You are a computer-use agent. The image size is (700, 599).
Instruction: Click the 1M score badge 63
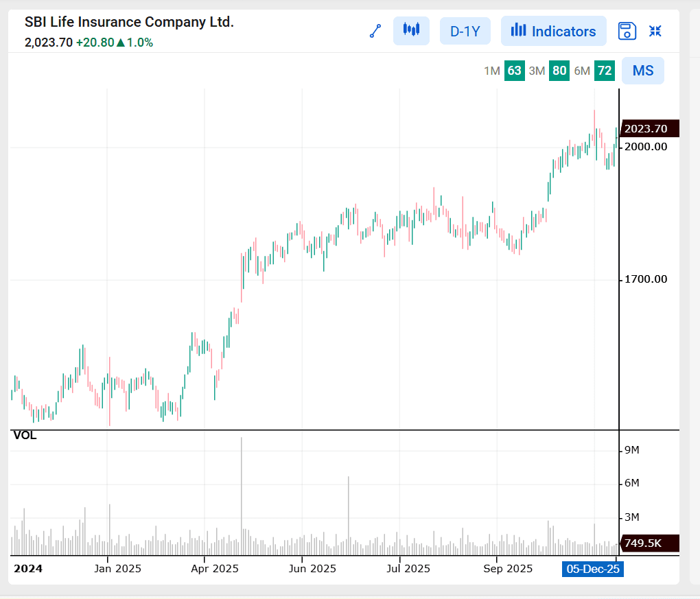(514, 71)
